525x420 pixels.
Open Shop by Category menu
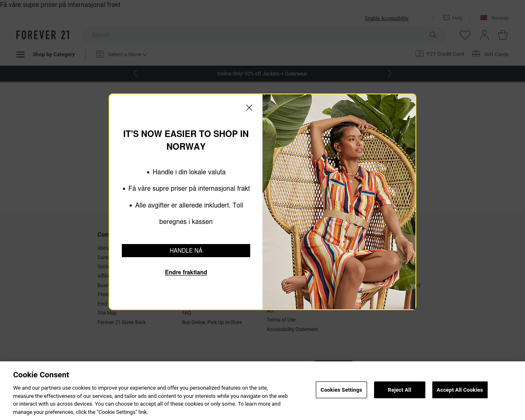click(x=54, y=54)
